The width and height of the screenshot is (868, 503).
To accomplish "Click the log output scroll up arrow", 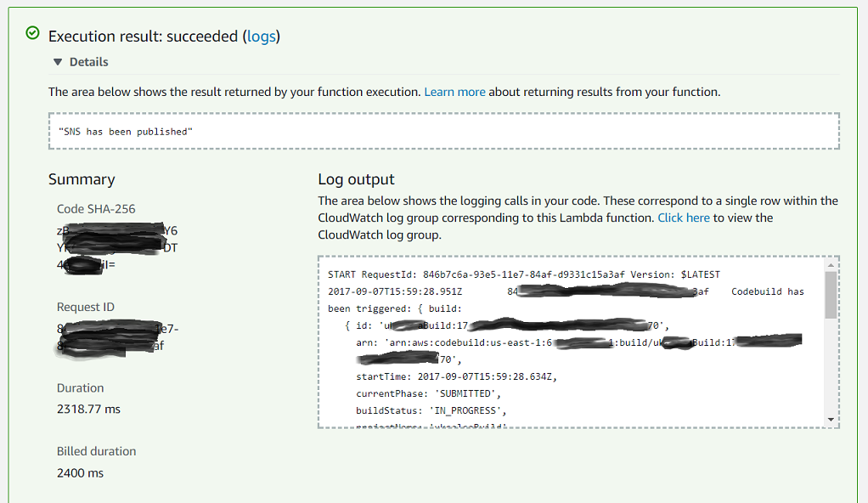I will (831, 265).
